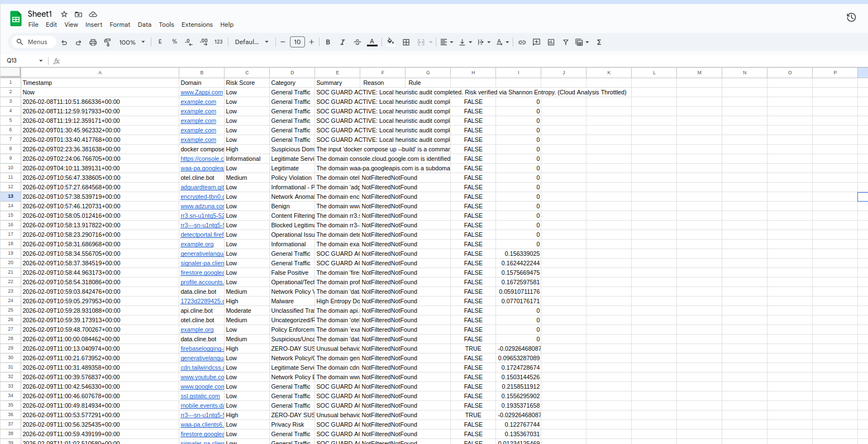The image size is (868, 444).
Task: Select the Timestamp header cell
Action: [x=100, y=83]
